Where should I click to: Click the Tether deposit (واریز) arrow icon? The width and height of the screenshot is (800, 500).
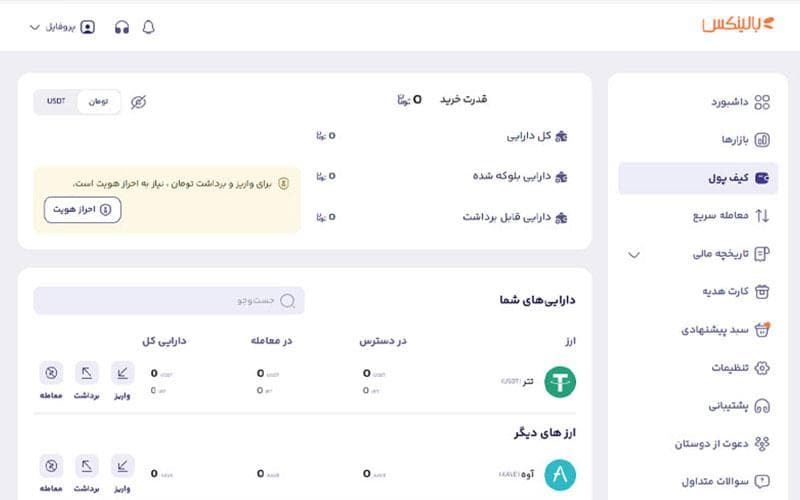(x=122, y=374)
